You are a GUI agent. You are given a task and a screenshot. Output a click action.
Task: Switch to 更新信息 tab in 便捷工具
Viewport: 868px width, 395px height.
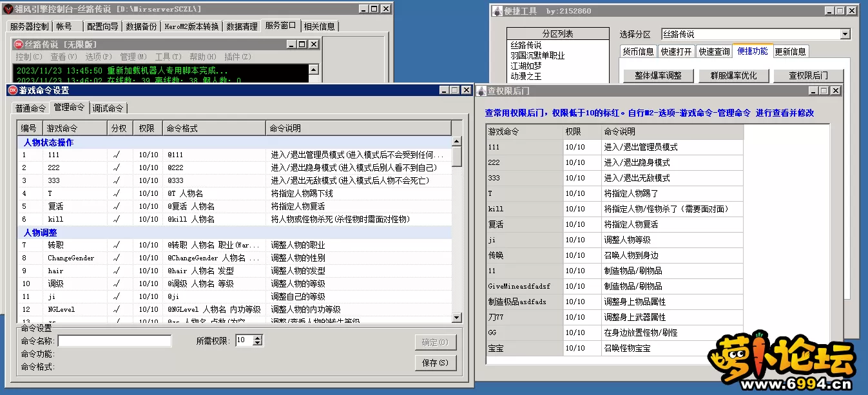(x=790, y=52)
